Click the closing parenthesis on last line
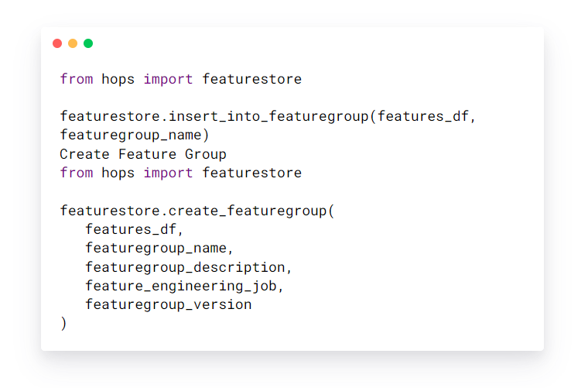The width and height of the screenshot is (588, 388). click(63, 324)
